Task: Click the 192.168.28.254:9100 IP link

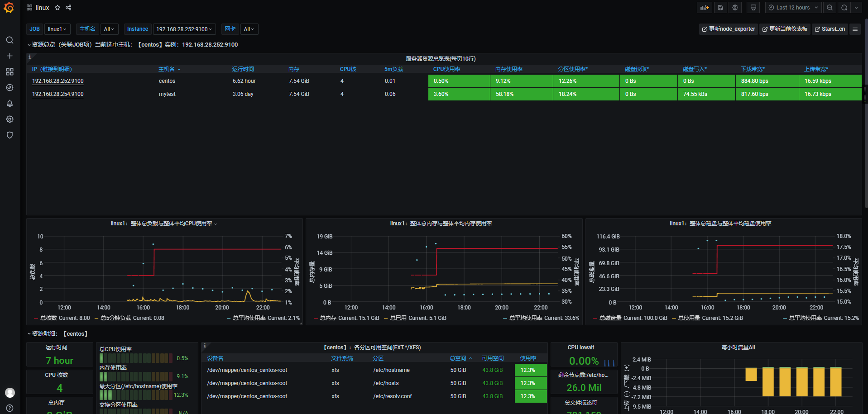Action: tap(58, 94)
